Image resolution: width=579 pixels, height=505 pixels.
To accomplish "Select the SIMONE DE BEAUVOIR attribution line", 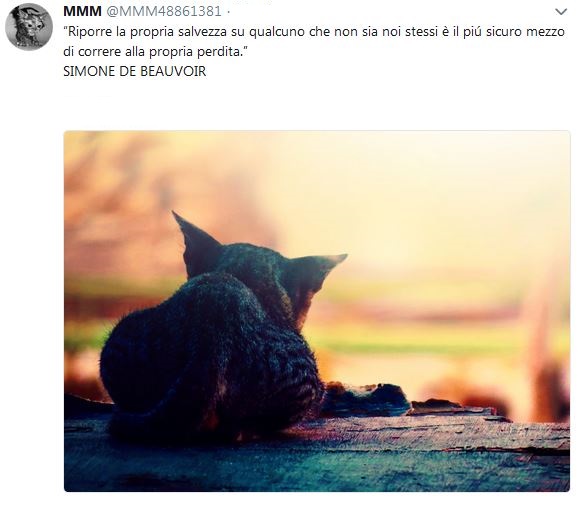I will [134, 71].
